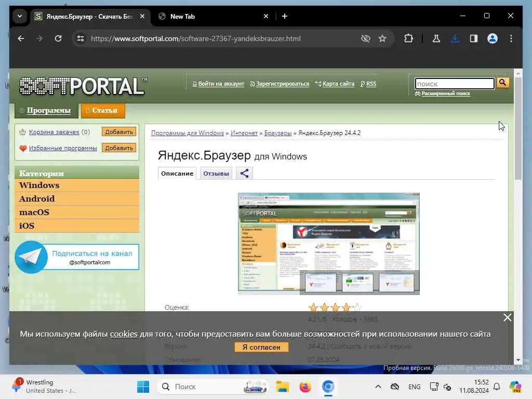Open Избранные программы link

pos(63,148)
